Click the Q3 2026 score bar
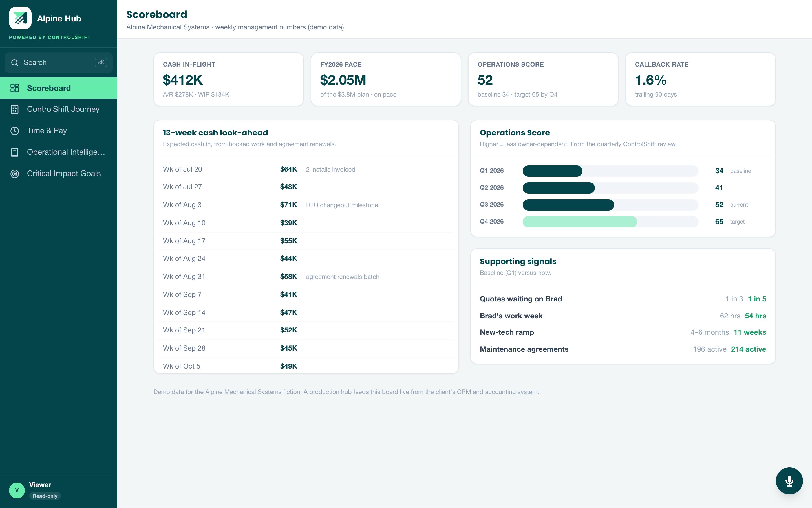The image size is (812, 508). tap(610, 205)
